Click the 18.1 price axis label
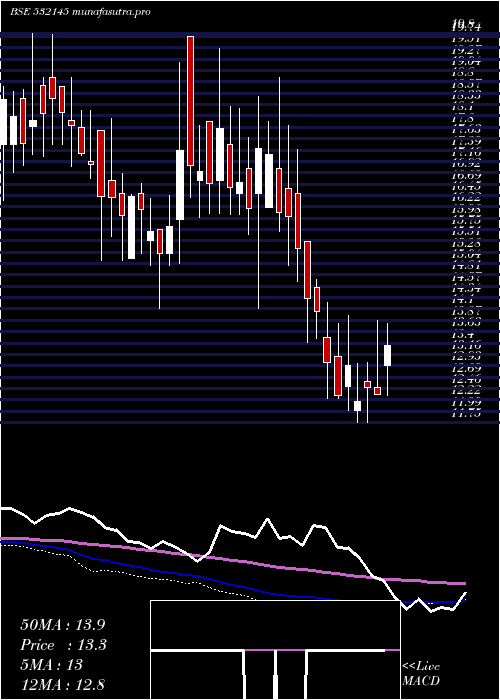 coord(462,108)
